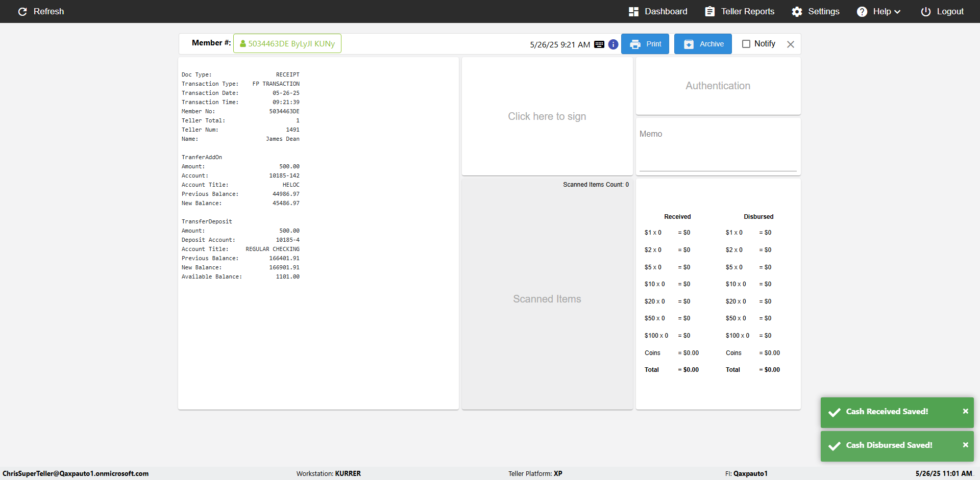Click "FI: Qaxpauto1" in status bar
This screenshot has width=980, height=480.
pos(746,473)
